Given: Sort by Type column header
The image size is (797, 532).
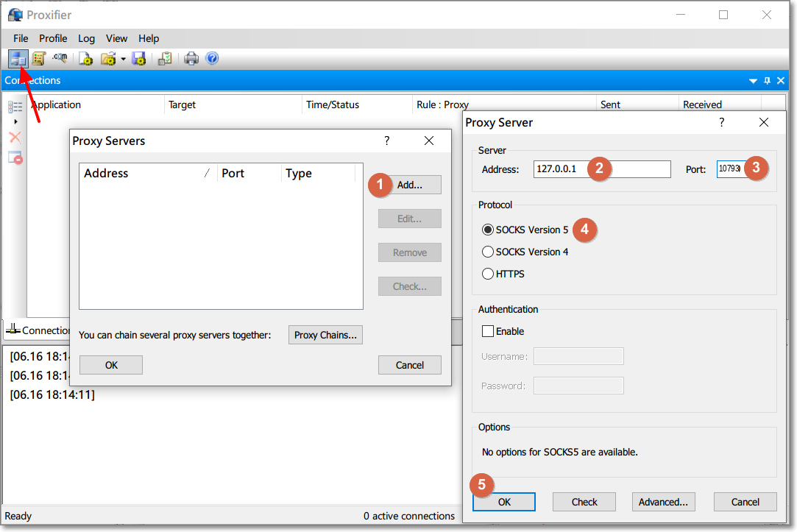Looking at the screenshot, I should [x=318, y=173].
